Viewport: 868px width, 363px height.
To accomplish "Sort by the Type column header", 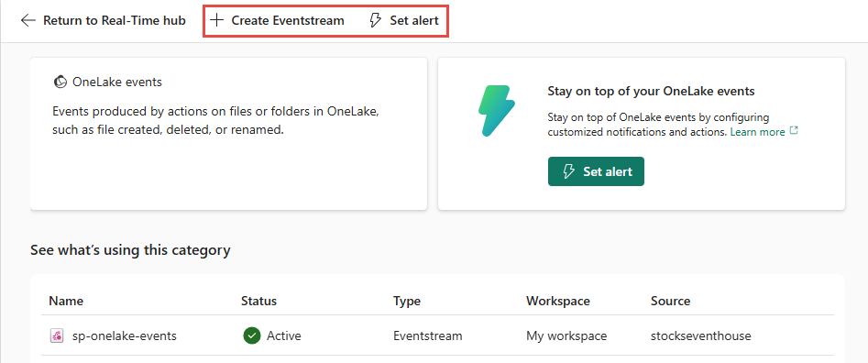I will (407, 301).
